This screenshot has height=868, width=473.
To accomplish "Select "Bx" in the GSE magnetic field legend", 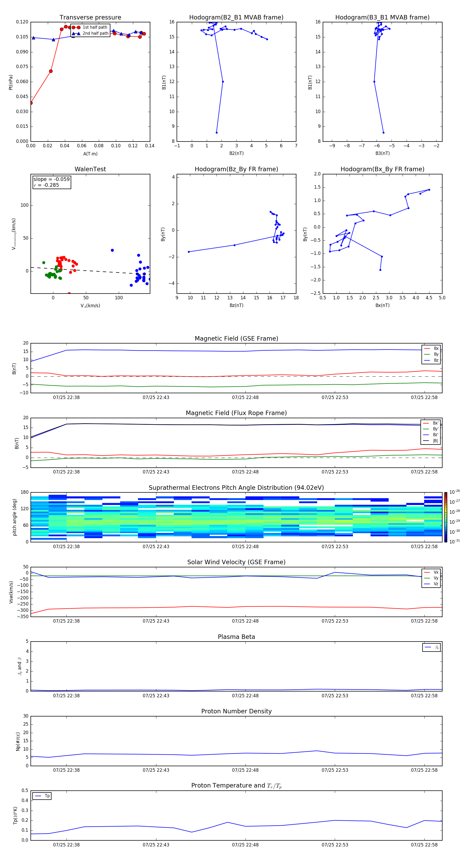I will click(x=431, y=349).
